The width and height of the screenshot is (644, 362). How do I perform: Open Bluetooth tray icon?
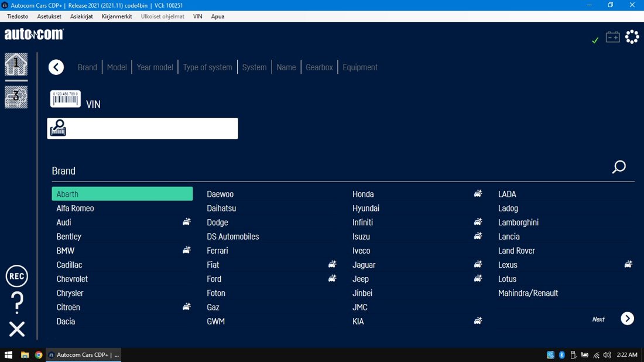(x=562, y=354)
